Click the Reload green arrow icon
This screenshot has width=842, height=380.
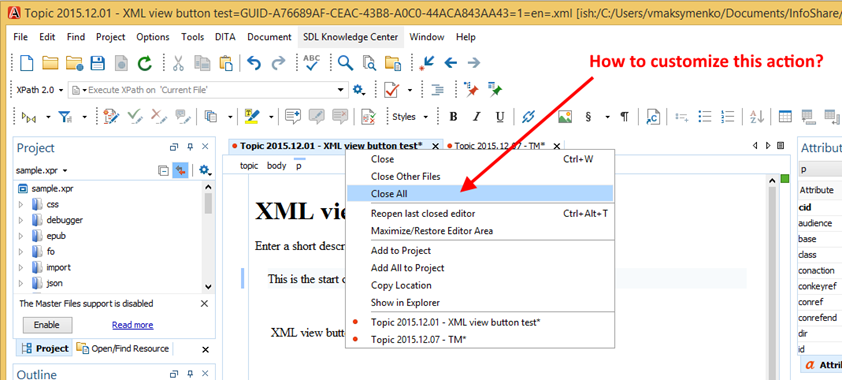point(144,63)
